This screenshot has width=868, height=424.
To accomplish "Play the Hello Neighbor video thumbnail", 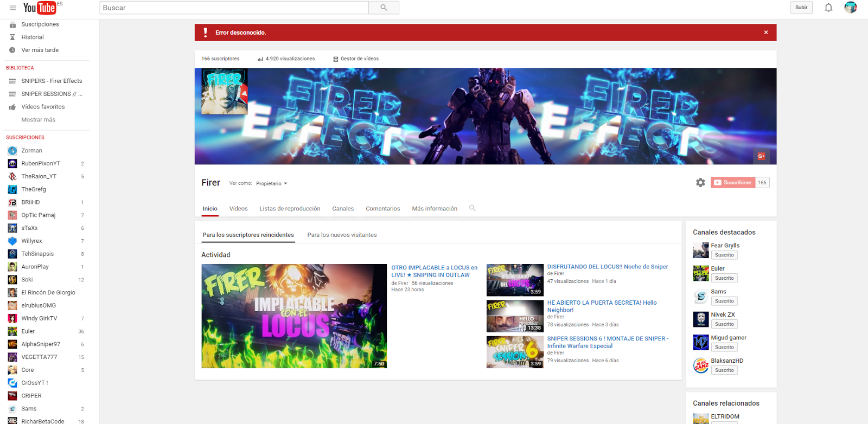I will tap(515, 316).
